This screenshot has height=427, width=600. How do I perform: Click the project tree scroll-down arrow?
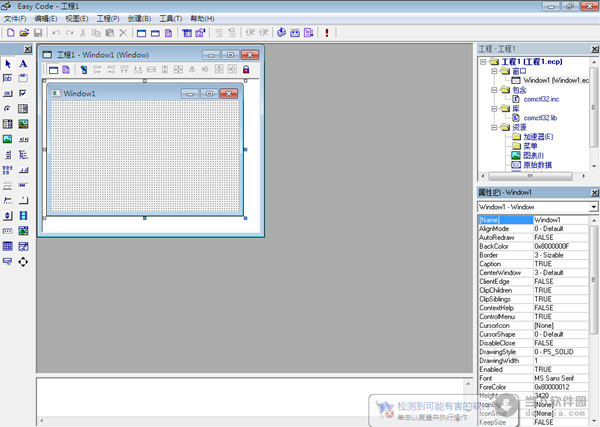tap(594, 166)
